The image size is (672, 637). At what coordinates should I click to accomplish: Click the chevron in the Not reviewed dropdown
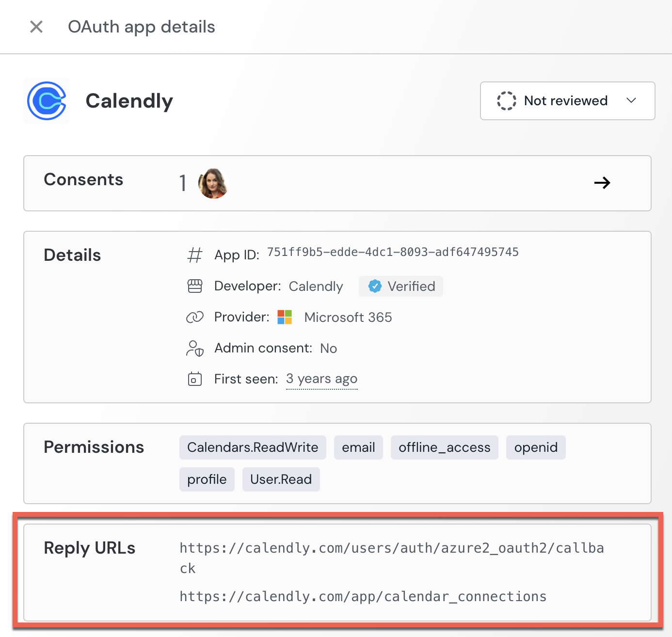coord(631,100)
